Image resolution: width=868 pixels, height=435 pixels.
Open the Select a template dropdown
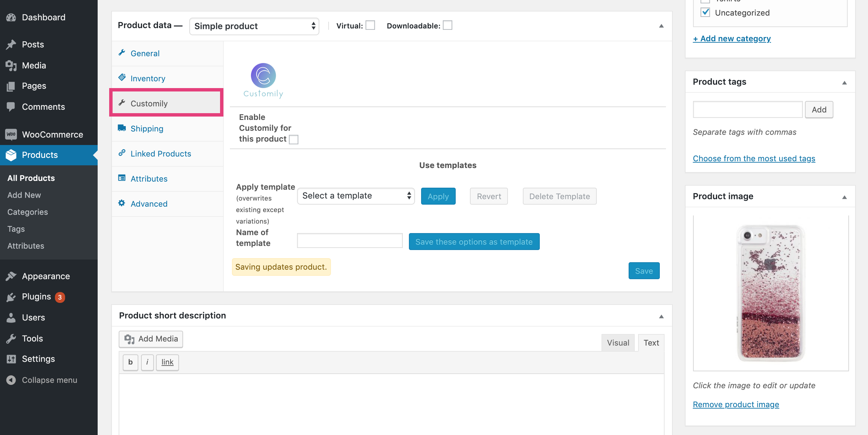coord(355,196)
